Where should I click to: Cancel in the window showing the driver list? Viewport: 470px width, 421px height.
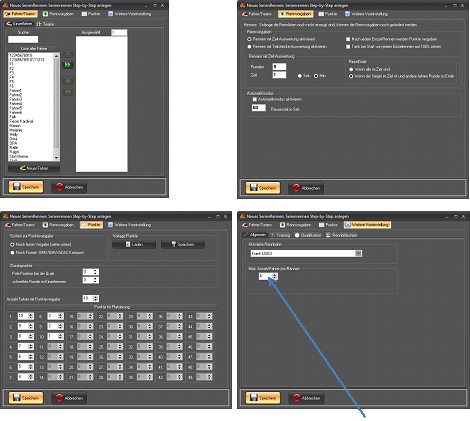click(x=69, y=187)
